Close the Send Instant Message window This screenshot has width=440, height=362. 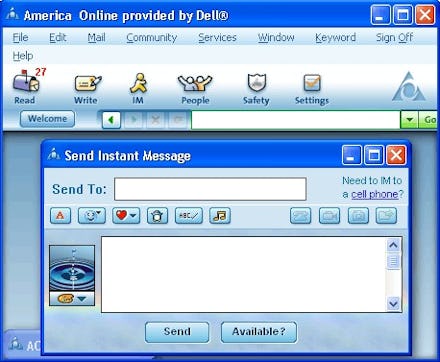point(396,155)
